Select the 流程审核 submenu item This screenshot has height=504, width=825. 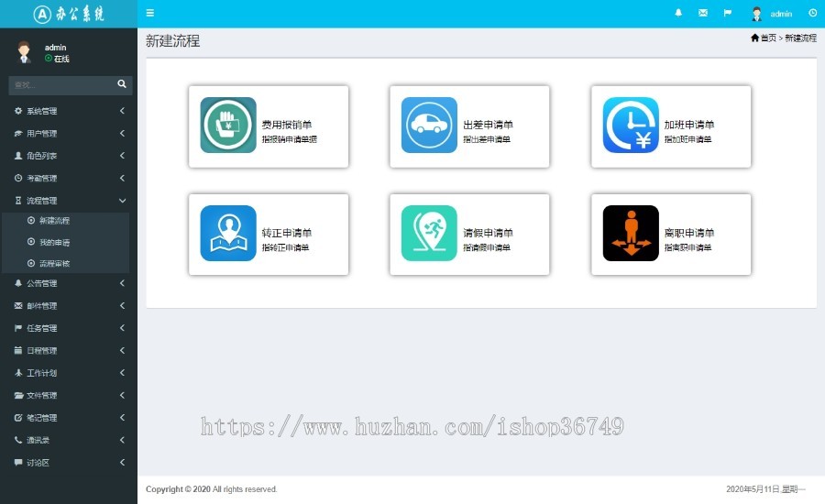[x=54, y=264]
